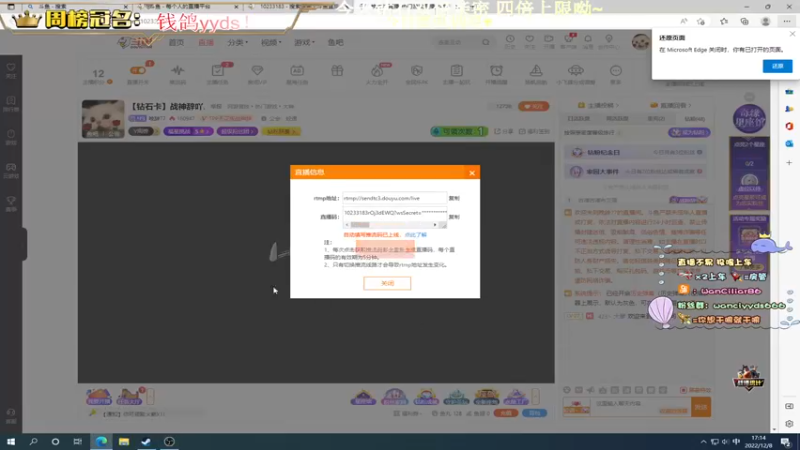Screen dimensions: 800x450
Task: Click the orange 关注 follow button
Action: pos(534,106)
